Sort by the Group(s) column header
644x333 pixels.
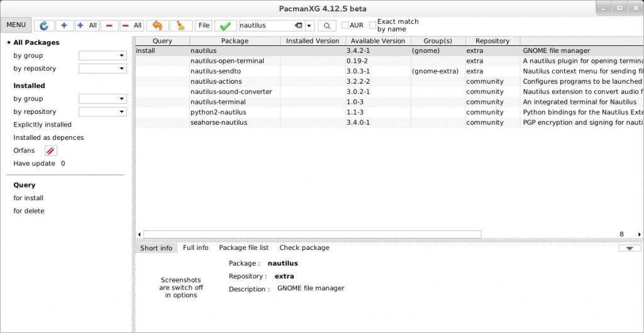[x=438, y=41]
